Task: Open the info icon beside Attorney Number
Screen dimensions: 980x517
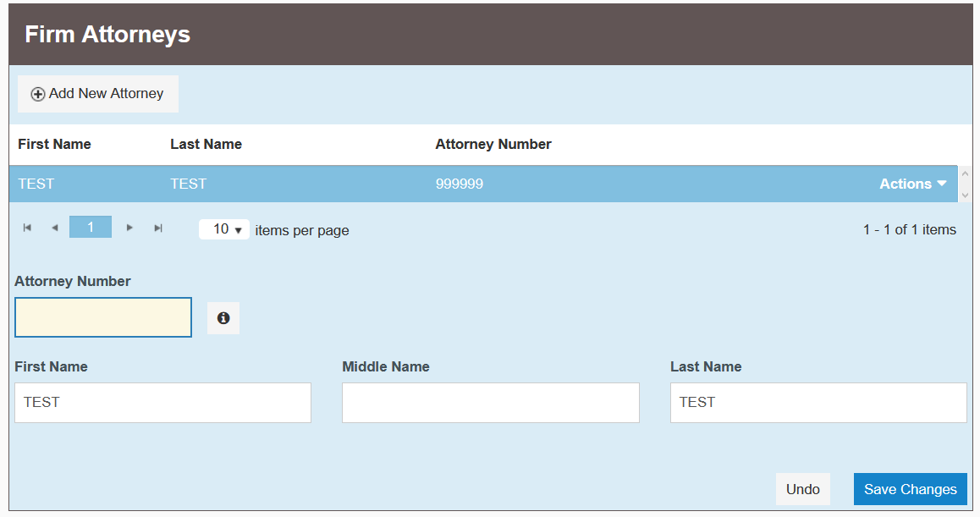Action: click(x=223, y=318)
